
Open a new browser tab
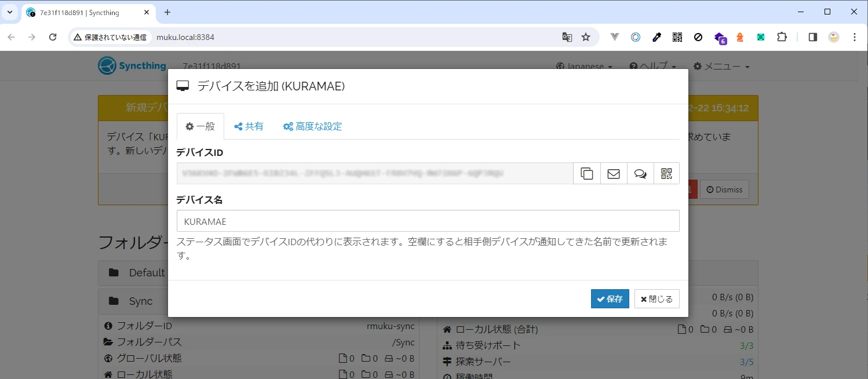tap(167, 12)
